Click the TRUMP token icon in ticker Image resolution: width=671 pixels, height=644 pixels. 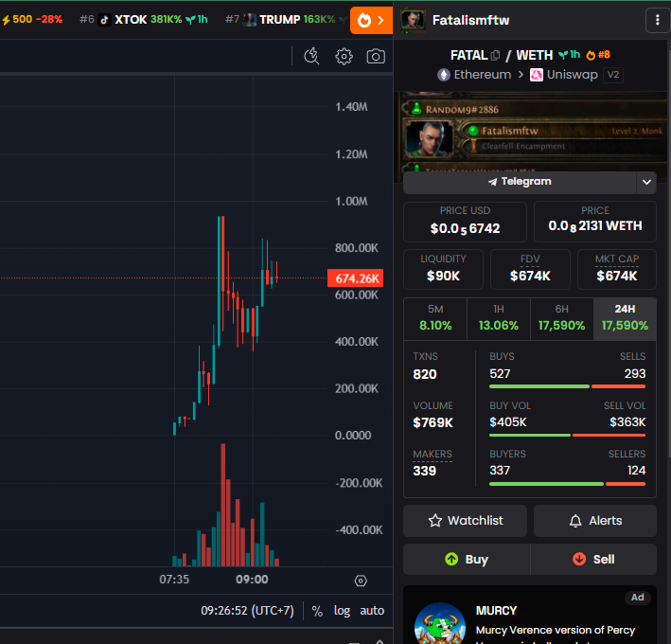250,20
